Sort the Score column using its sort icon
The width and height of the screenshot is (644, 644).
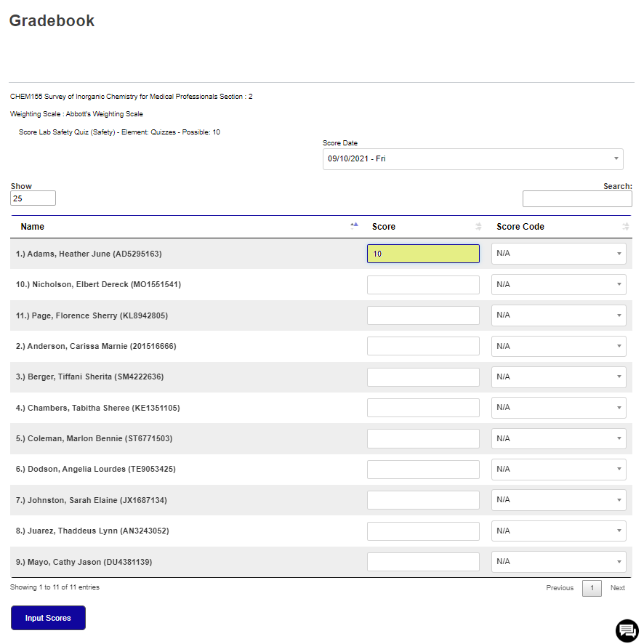(478, 226)
